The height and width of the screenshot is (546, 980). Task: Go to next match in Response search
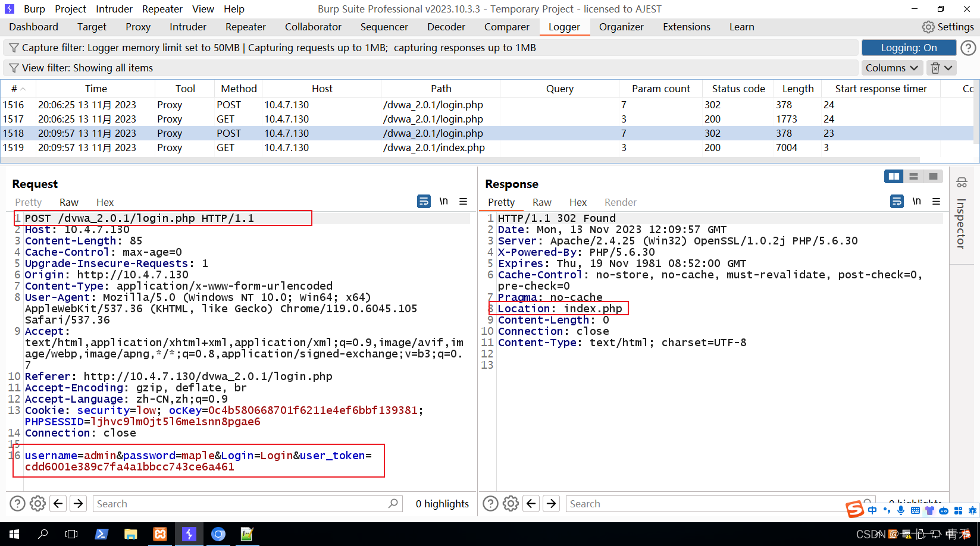point(551,504)
